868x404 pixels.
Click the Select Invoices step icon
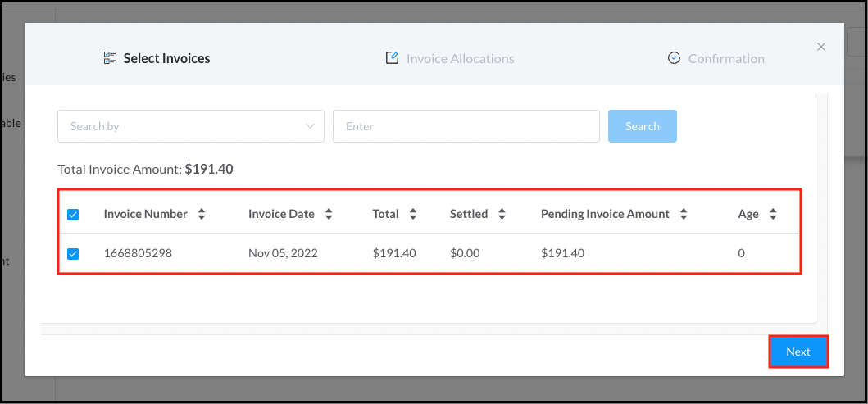pos(110,58)
